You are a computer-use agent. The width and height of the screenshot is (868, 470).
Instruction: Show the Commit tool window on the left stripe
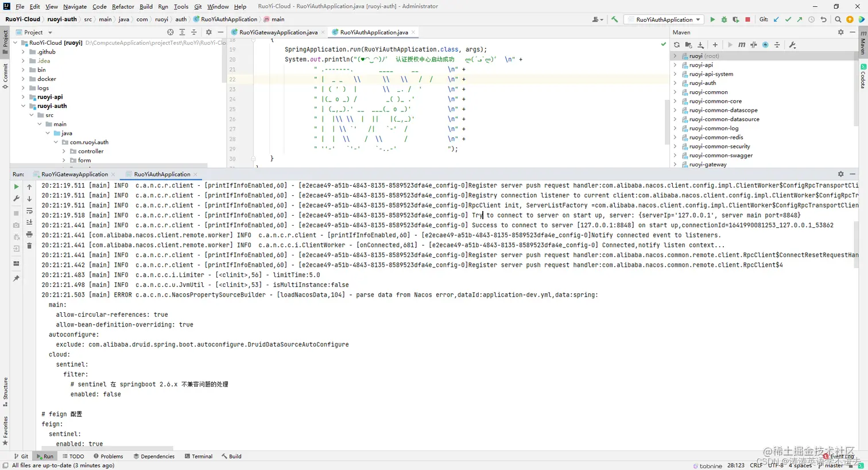(x=5, y=76)
